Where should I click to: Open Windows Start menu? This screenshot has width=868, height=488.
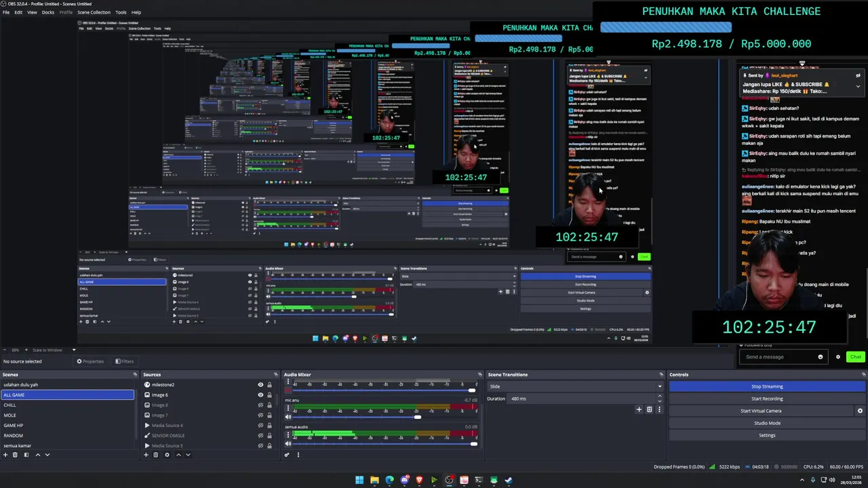359,480
